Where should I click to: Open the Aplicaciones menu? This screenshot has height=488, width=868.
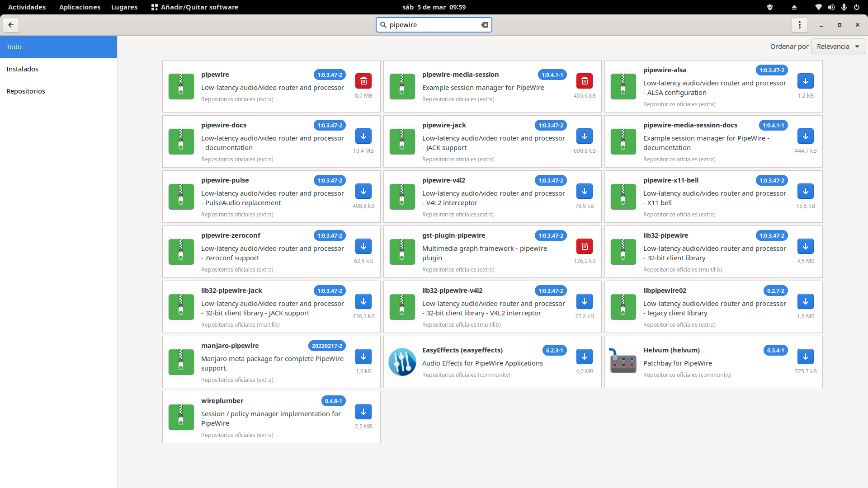[80, 7]
